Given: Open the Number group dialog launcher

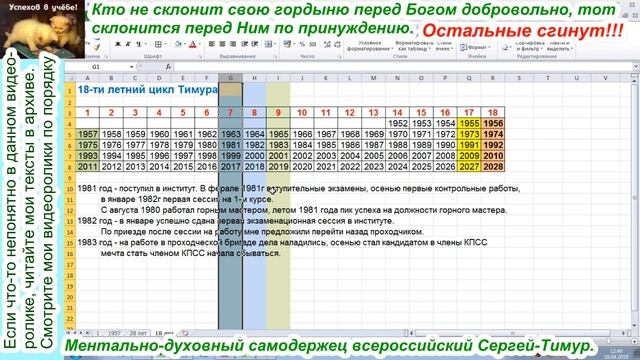Looking at the screenshot, I should coord(339,57).
